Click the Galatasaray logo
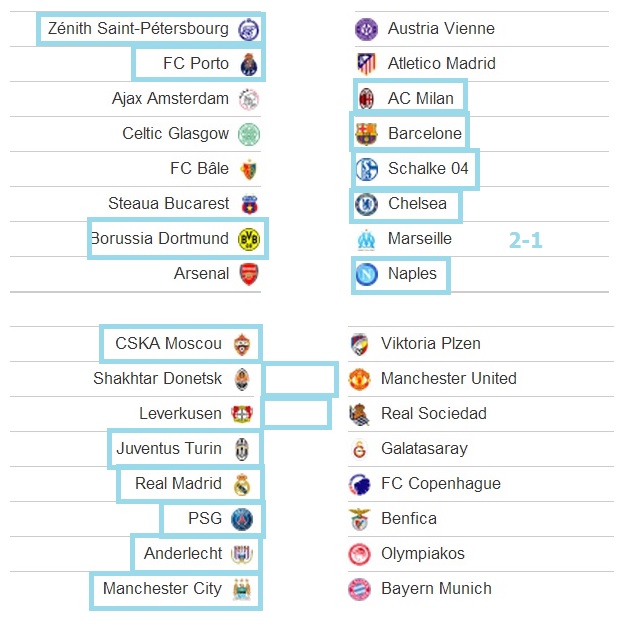The image size is (642, 621). coord(359,449)
